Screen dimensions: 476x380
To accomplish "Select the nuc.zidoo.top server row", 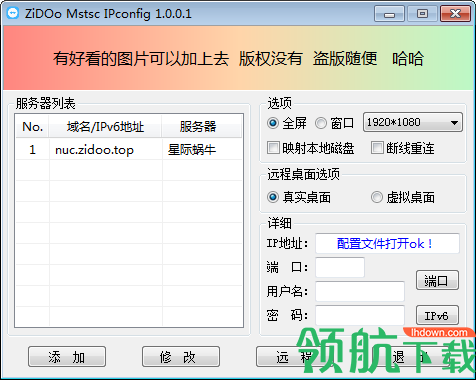I will pyautogui.click(x=129, y=150).
